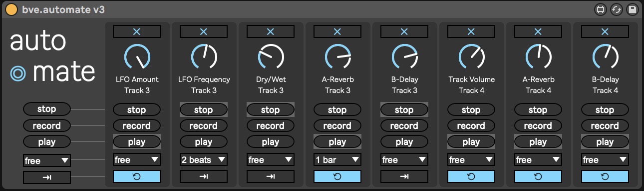Screen dimensions: 644x191
Task: Start recording the LFO Amount slot
Action: coord(137,125)
